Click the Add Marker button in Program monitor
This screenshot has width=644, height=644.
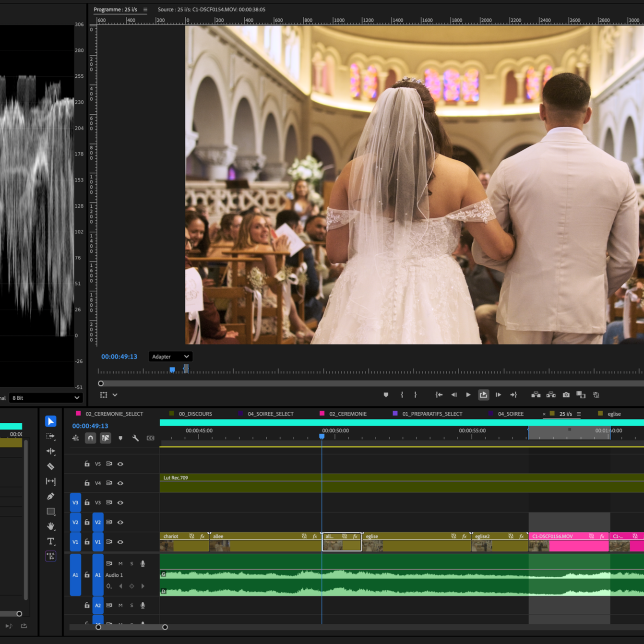point(386,395)
